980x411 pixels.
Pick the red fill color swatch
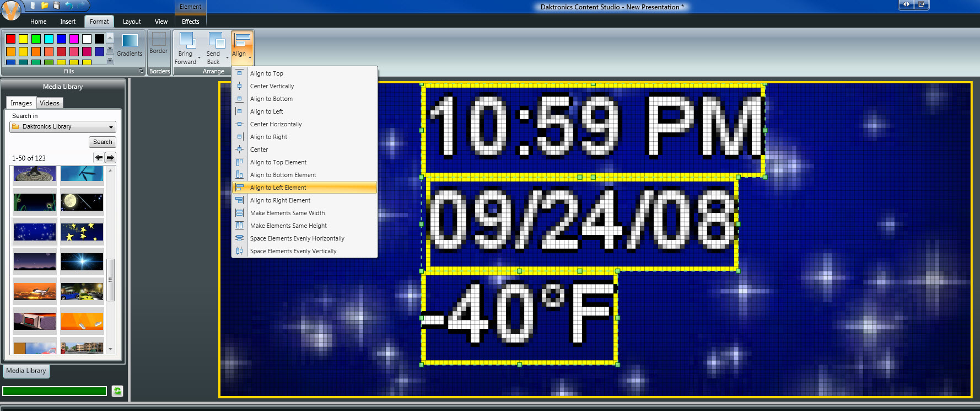click(x=10, y=39)
